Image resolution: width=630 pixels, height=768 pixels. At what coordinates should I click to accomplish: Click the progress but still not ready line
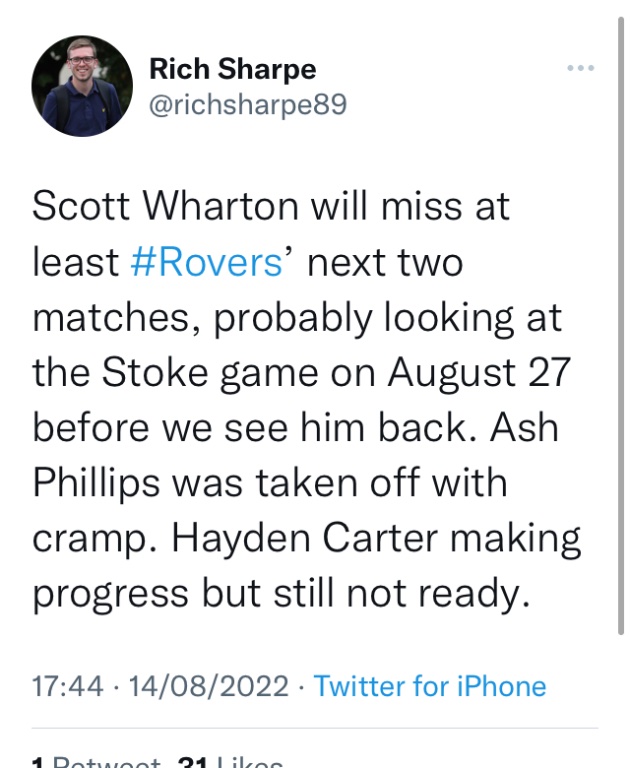[x=282, y=594]
